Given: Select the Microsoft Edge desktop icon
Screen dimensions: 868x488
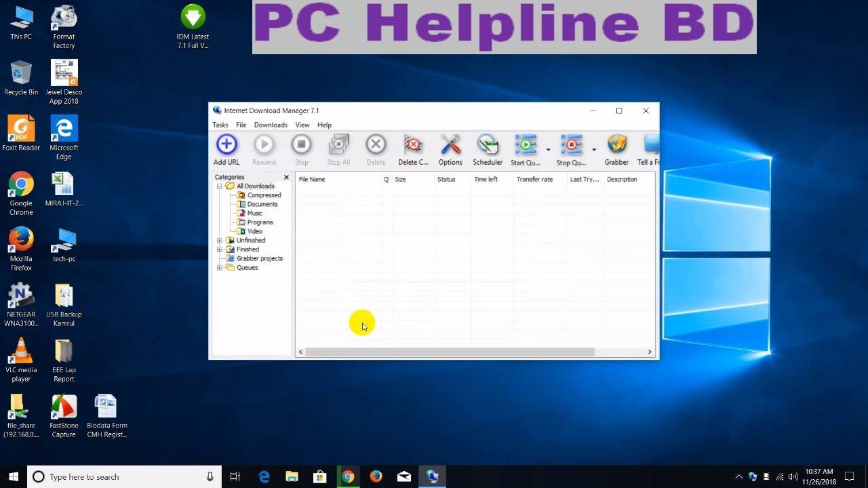Looking at the screenshot, I should 64,138.
